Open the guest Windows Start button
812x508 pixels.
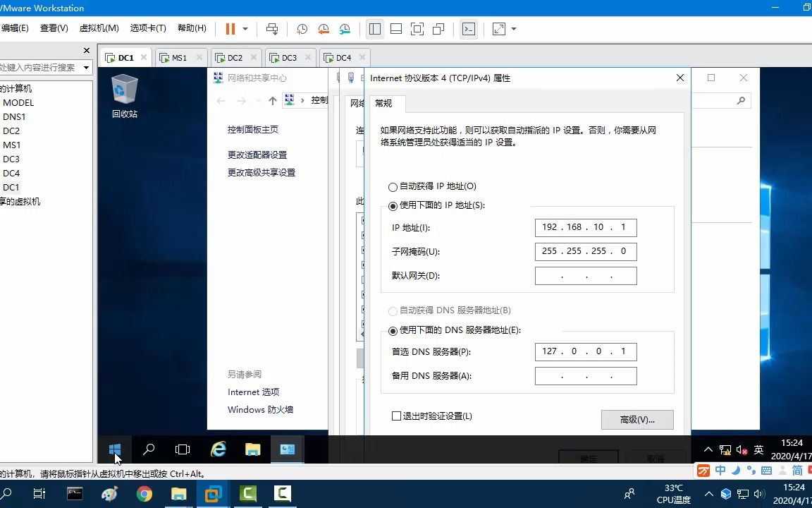[115, 449]
